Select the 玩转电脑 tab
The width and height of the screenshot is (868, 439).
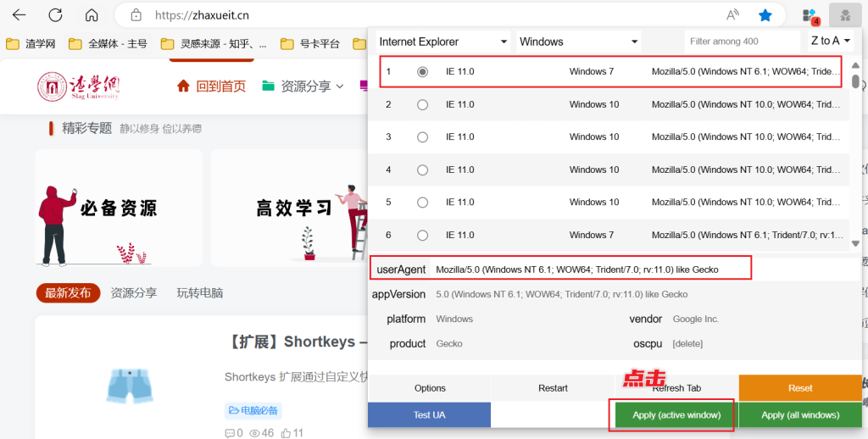[x=200, y=293]
